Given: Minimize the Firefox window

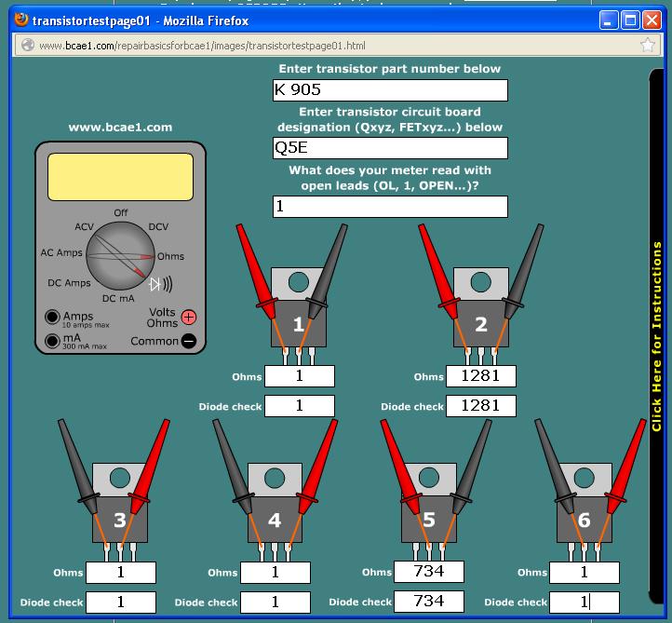Looking at the screenshot, I should pos(608,20).
